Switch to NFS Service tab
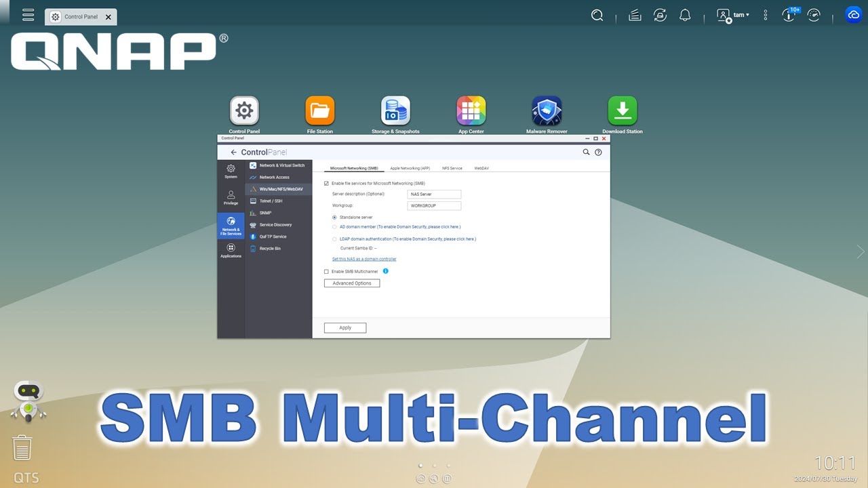 pyautogui.click(x=452, y=168)
